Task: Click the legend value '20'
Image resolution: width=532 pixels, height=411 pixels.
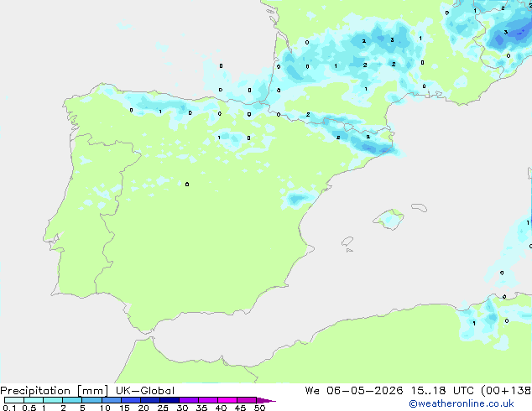Action: [x=143, y=408]
